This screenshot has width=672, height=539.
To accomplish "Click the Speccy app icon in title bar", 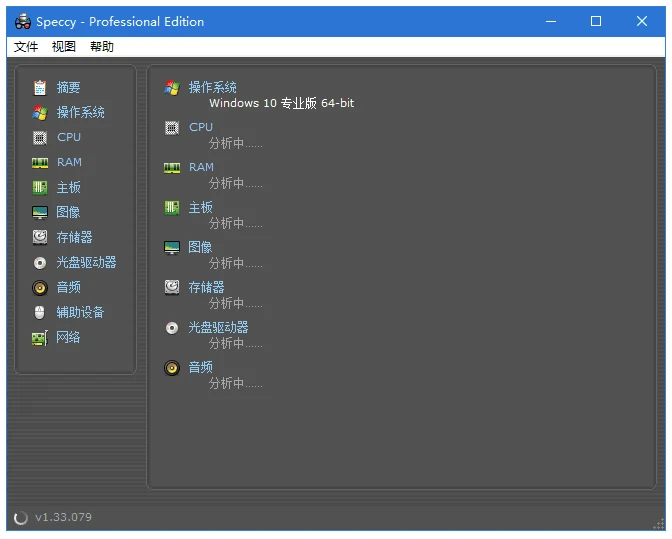I will tap(23, 21).
